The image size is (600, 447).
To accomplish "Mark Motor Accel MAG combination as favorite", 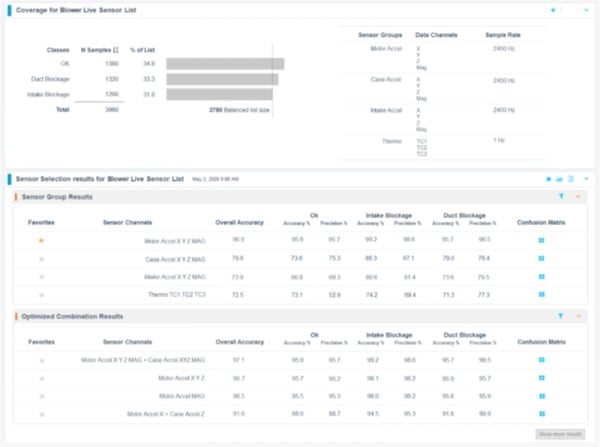I will coord(41,395).
